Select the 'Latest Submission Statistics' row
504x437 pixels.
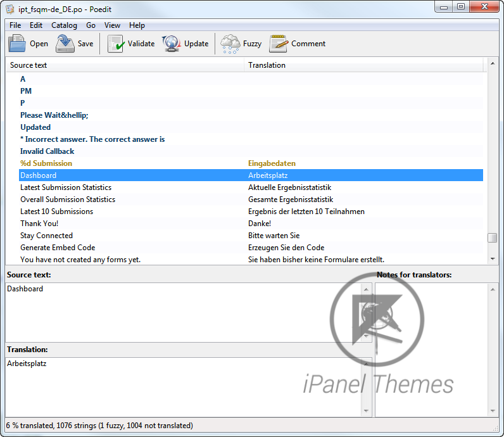click(x=251, y=187)
